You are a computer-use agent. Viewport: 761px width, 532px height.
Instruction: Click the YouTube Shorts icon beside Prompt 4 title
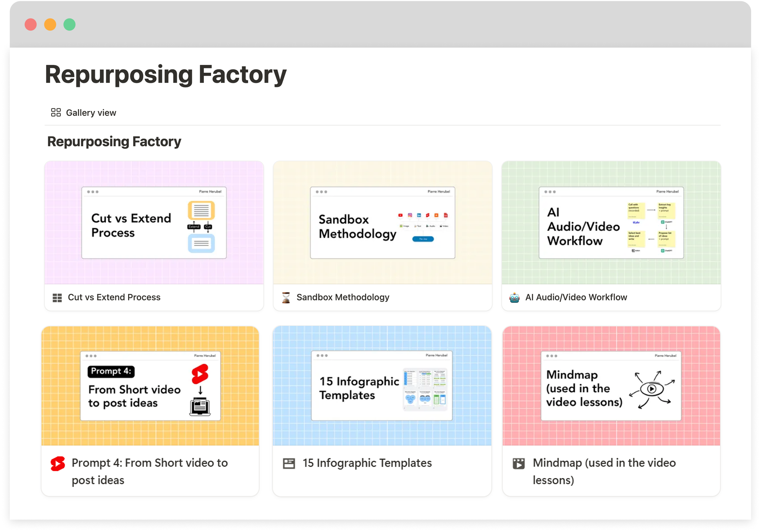click(58, 463)
